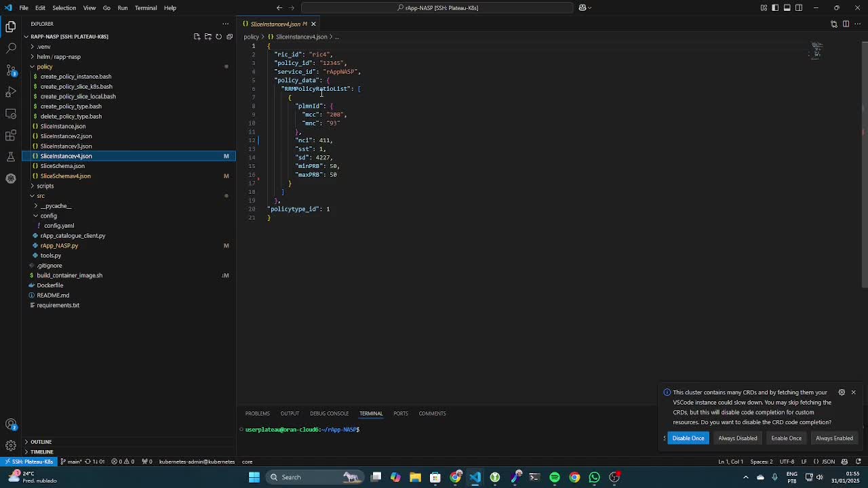Image resolution: width=868 pixels, height=488 pixels.
Task: Collapse the policy folder
Action: point(45,66)
